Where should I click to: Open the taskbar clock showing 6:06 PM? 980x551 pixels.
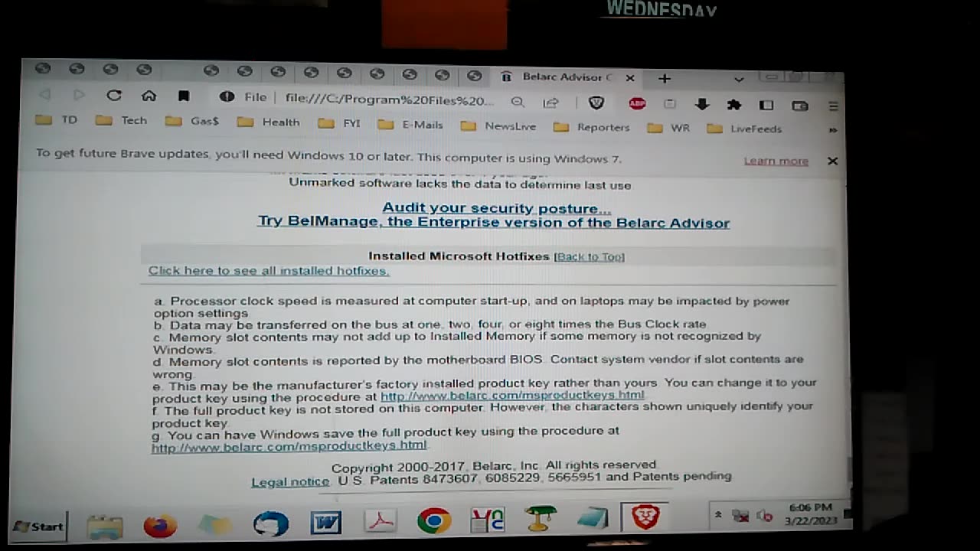[810, 514]
